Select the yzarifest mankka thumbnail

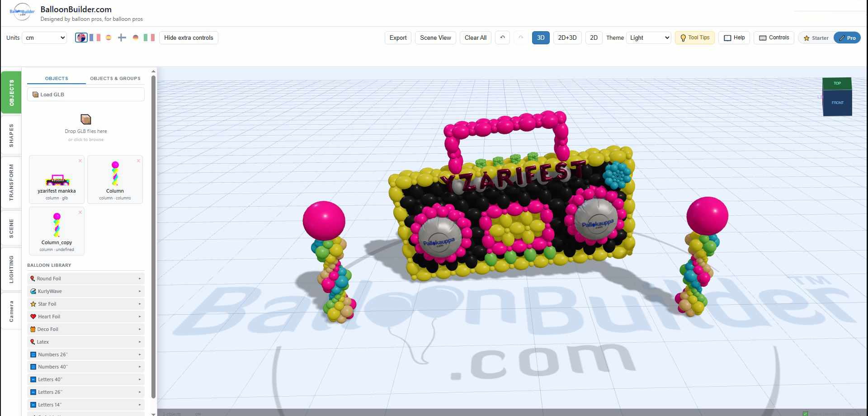pyautogui.click(x=57, y=180)
